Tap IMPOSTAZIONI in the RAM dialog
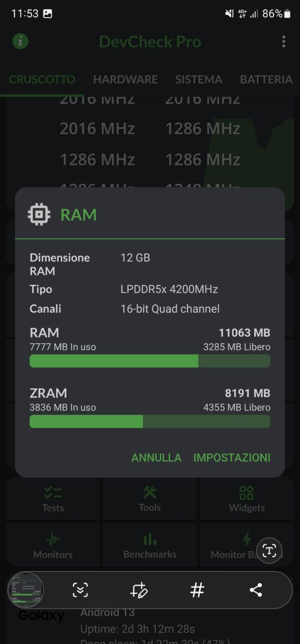This screenshot has height=644, width=300. point(232,457)
